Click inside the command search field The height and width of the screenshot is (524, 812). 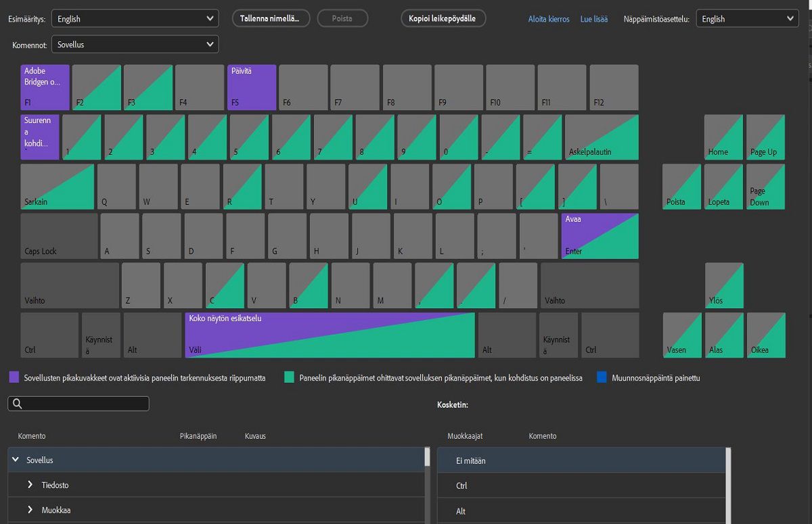coord(78,404)
